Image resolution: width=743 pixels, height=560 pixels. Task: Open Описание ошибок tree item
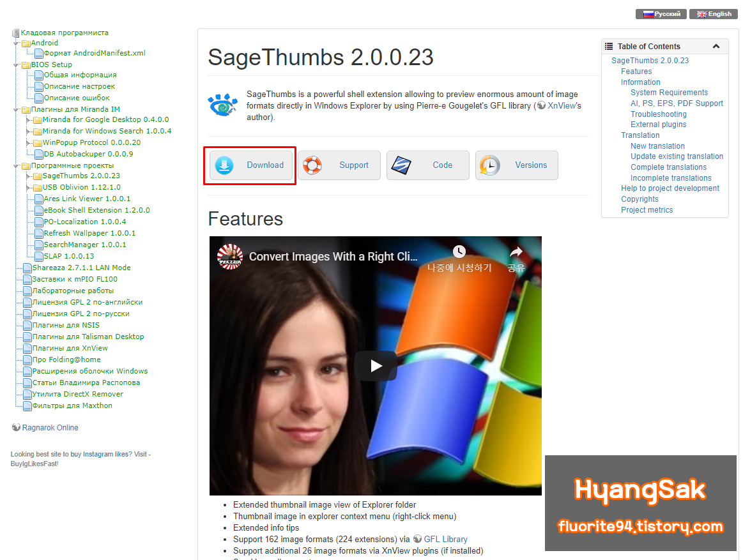click(77, 98)
